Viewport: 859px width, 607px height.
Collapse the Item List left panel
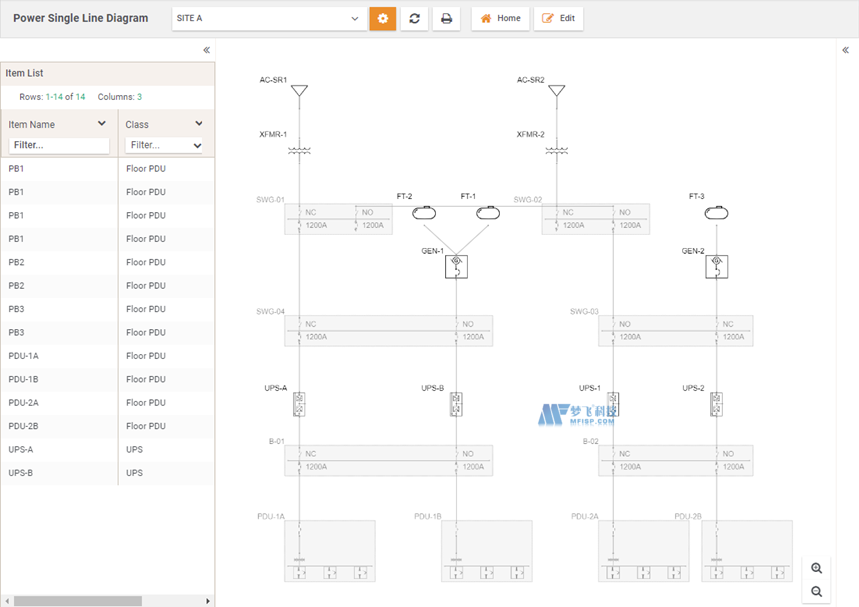[206, 50]
